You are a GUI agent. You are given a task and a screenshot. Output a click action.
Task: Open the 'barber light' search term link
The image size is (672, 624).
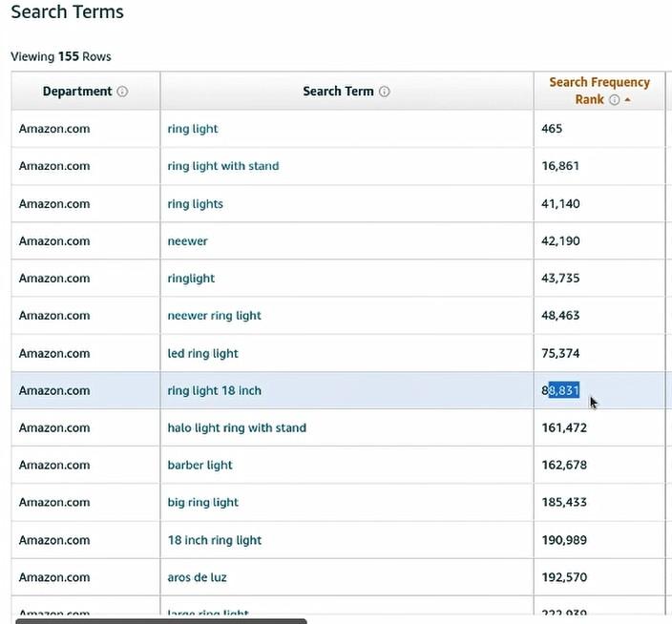(x=200, y=465)
